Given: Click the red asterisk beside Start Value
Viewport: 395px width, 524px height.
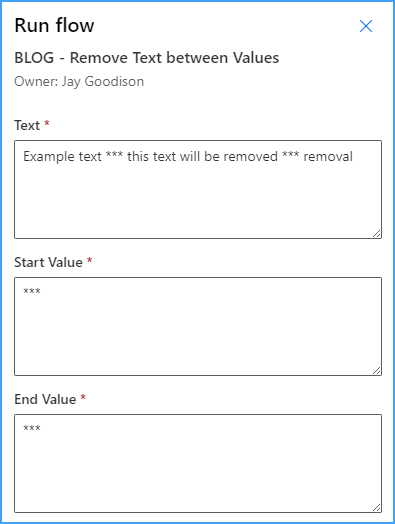Looking at the screenshot, I should click(x=90, y=260).
